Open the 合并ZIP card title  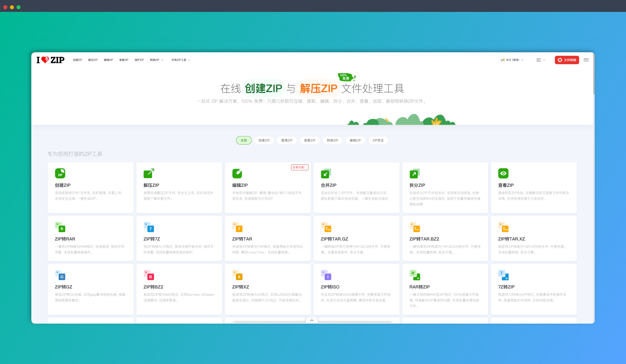click(x=328, y=185)
